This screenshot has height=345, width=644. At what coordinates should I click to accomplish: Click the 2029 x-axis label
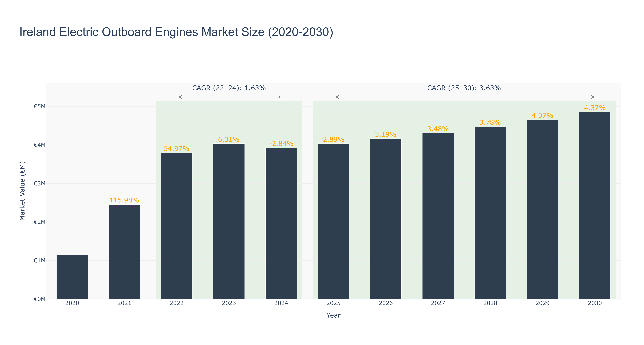pos(542,303)
